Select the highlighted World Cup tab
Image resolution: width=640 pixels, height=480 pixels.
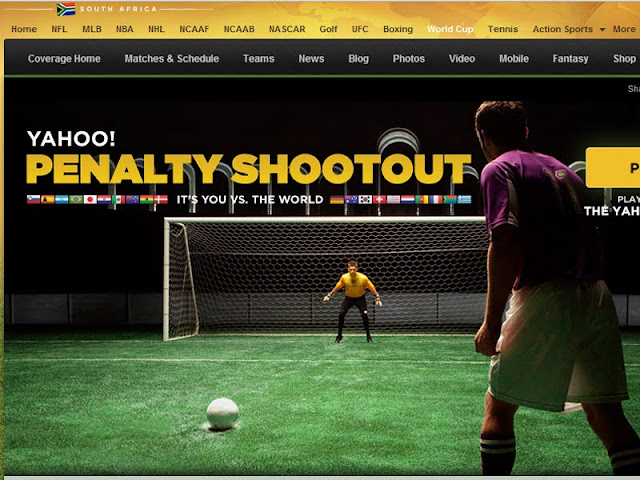coord(450,29)
